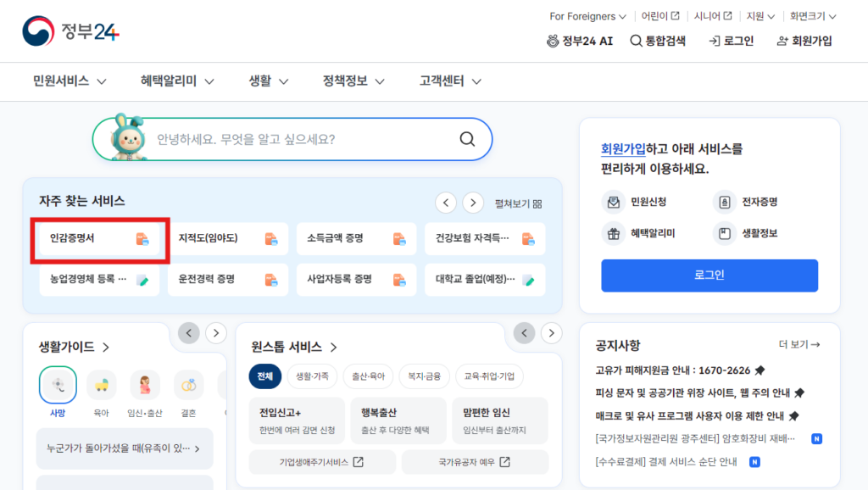The image size is (868, 490).
Task: Open the 운전경력 증명 service
Action: [x=228, y=280]
